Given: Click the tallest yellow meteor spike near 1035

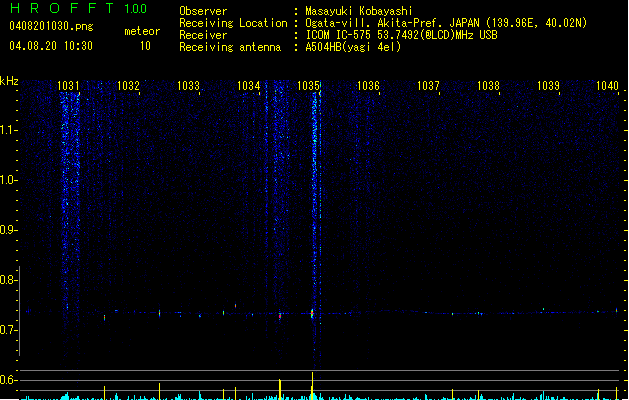Looking at the screenshot, I should 312,386.
